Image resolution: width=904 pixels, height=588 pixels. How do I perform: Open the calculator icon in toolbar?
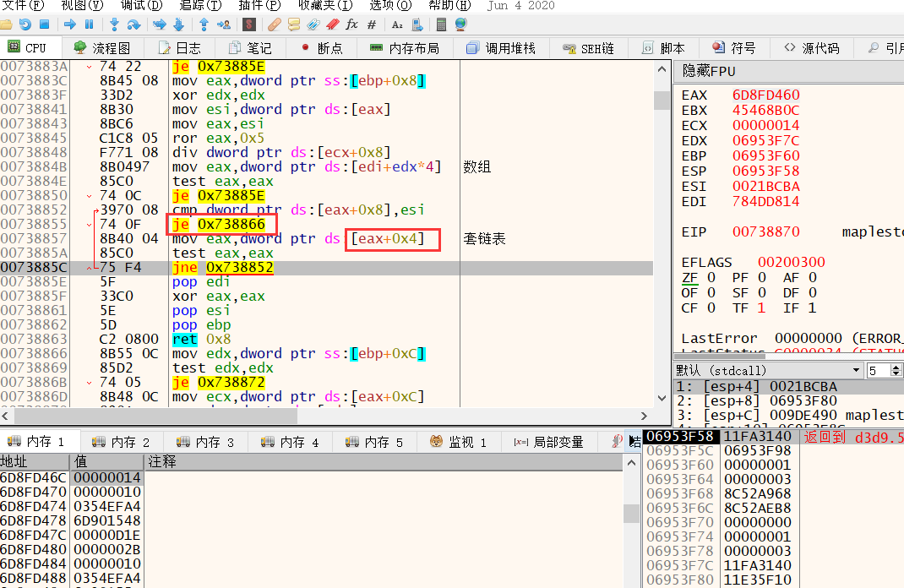pyautogui.click(x=439, y=24)
